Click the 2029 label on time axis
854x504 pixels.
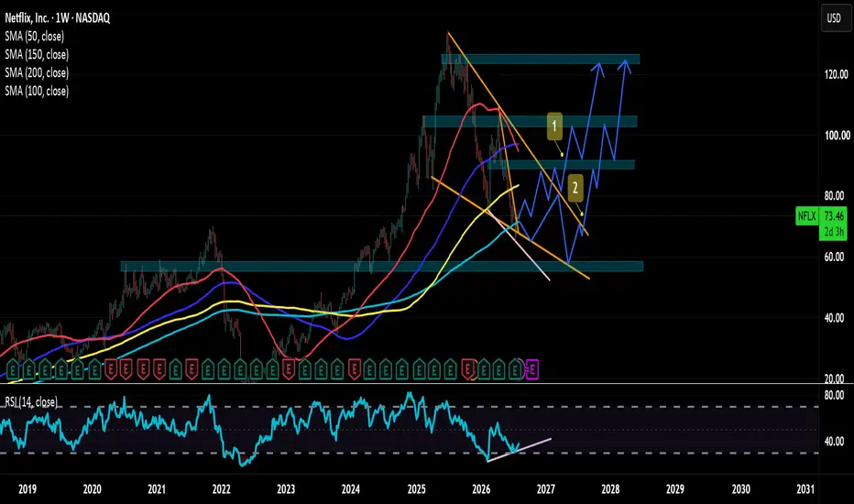pos(675,489)
